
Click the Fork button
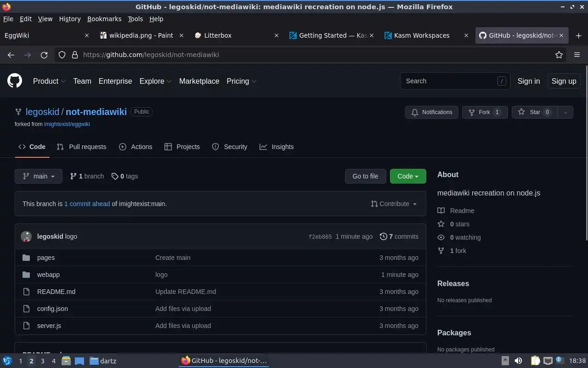pyautogui.click(x=485, y=112)
